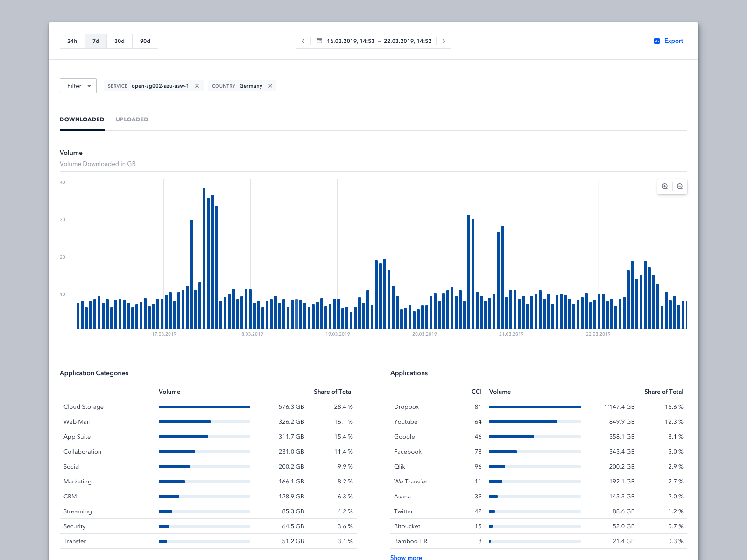
Task: Remove the COUNTRY Germany filter chip
Action: (270, 86)
